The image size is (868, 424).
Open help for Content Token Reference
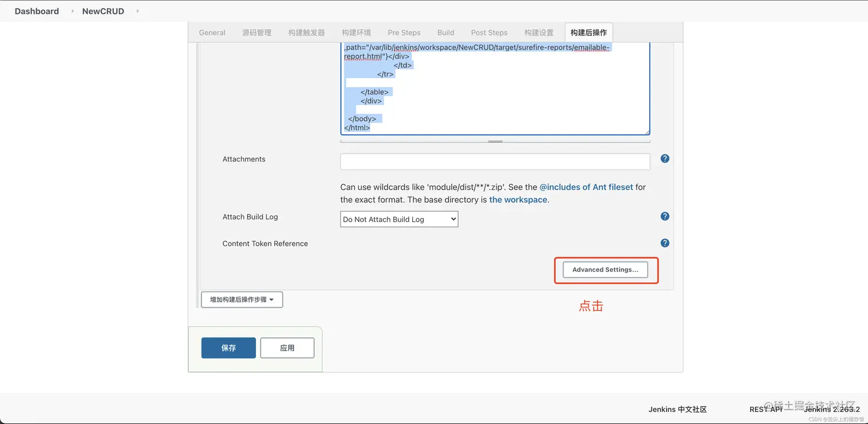coord(665,243)
